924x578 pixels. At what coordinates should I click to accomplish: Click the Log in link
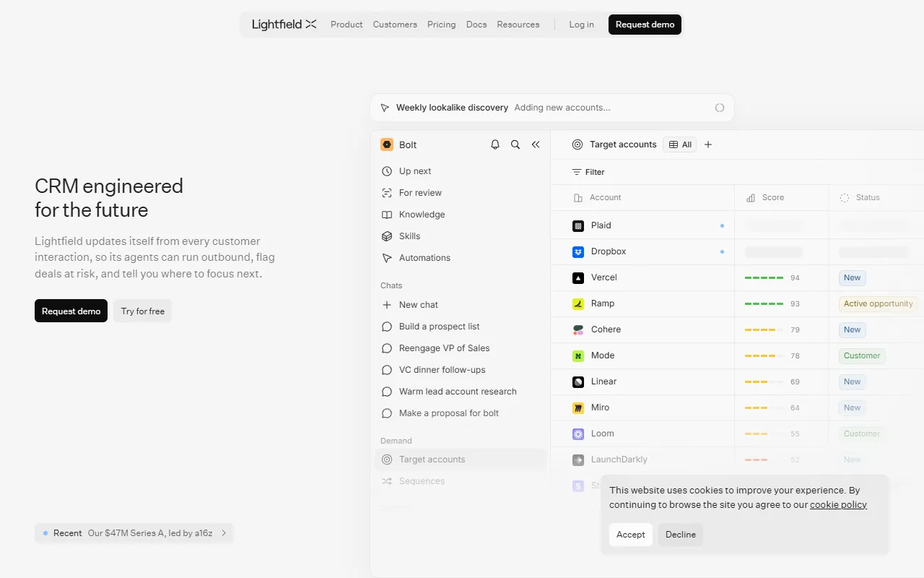[581, 25]
